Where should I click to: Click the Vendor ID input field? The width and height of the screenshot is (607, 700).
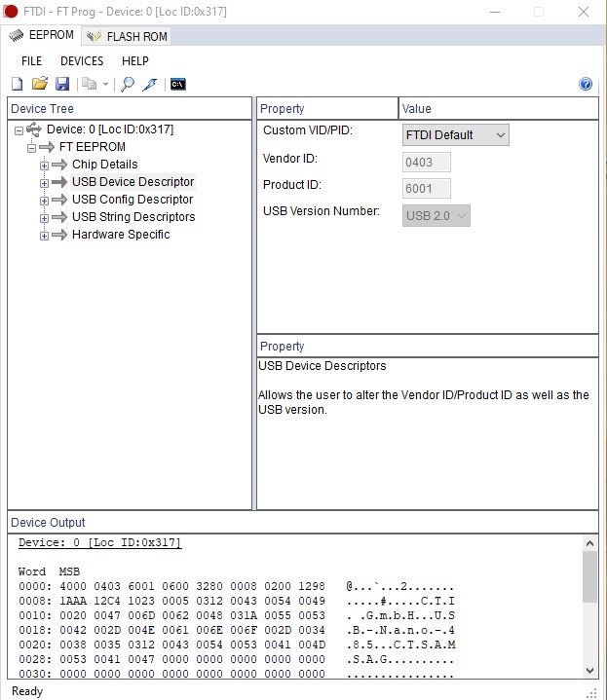coord(427,163)
